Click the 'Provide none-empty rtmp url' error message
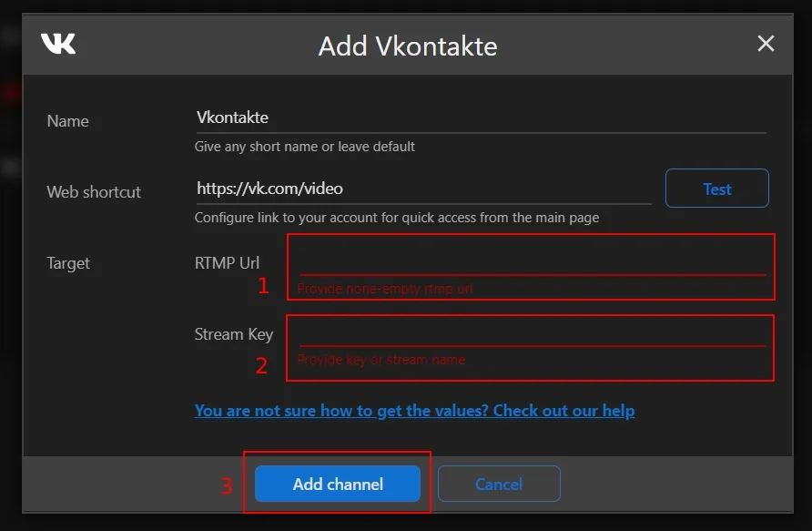Screen dimensions: 812x531 [385, 289]
